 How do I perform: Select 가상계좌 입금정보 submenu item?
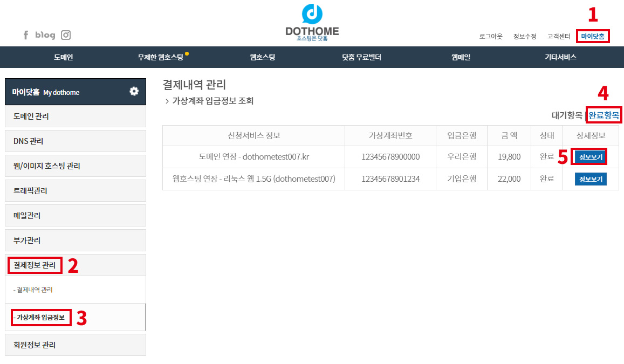(40, 318)
